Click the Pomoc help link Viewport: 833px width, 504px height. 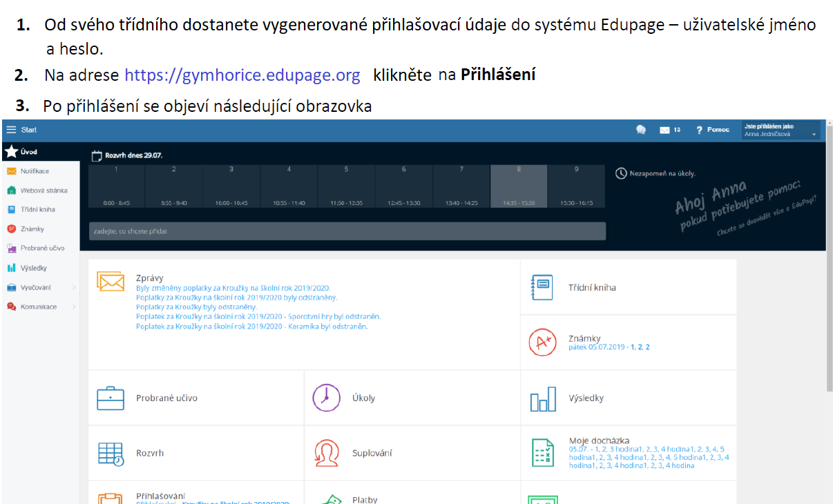coord(713,130)
